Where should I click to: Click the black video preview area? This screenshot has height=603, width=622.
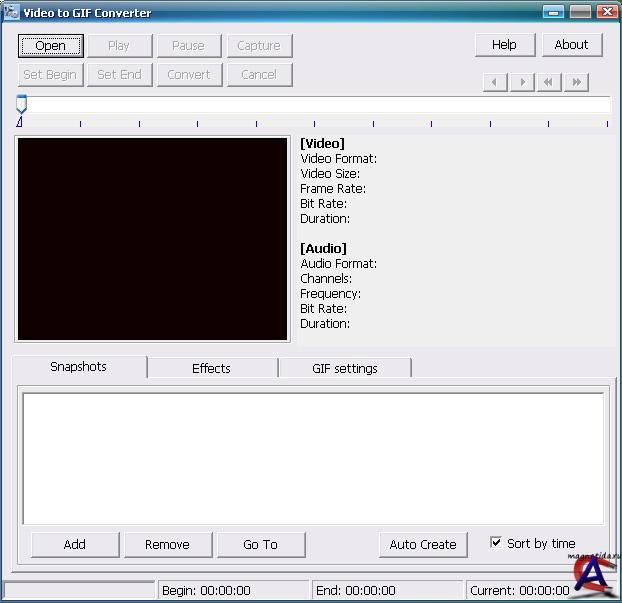[x=152, y=239]
